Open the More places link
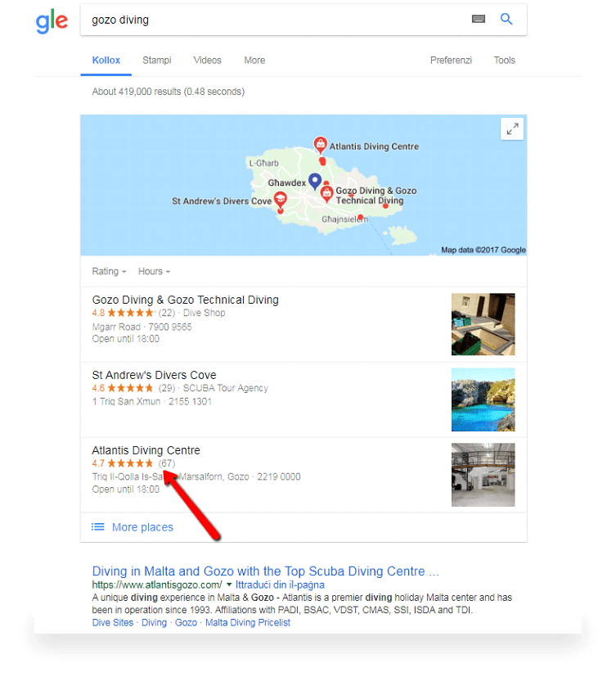 tap(142, 527)
